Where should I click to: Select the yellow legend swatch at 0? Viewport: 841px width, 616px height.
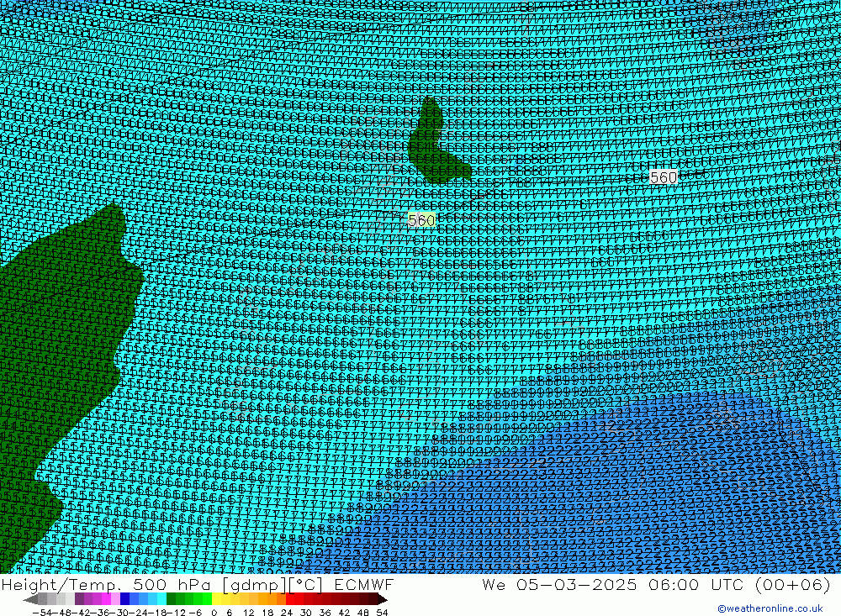coord(217,599)
